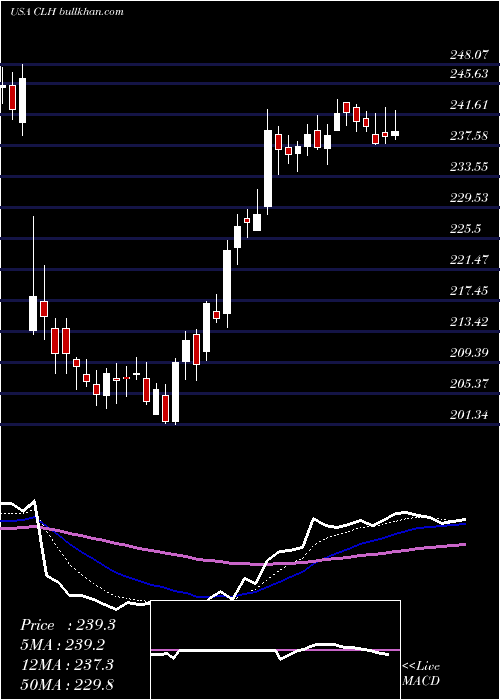Click the 'USA CLH bullkhan.com' chart title
Screen dimensions: 500x700
67,12
